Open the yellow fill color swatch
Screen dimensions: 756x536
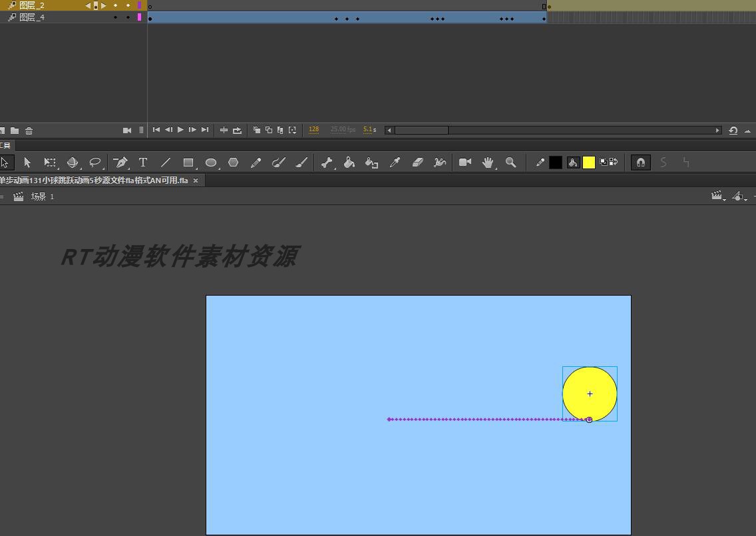(x=588, y=162)
